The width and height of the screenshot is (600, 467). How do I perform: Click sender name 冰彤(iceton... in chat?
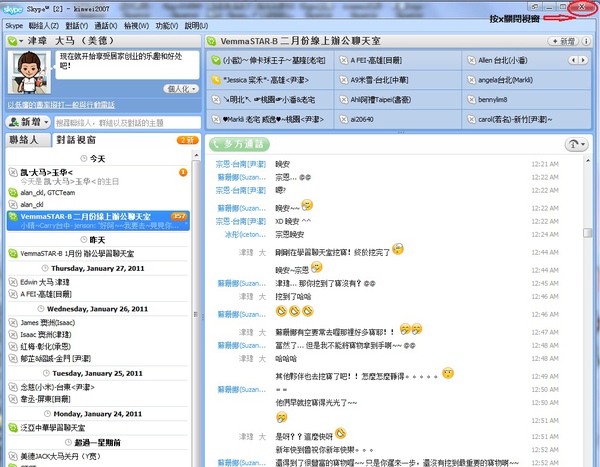point(245,234)
